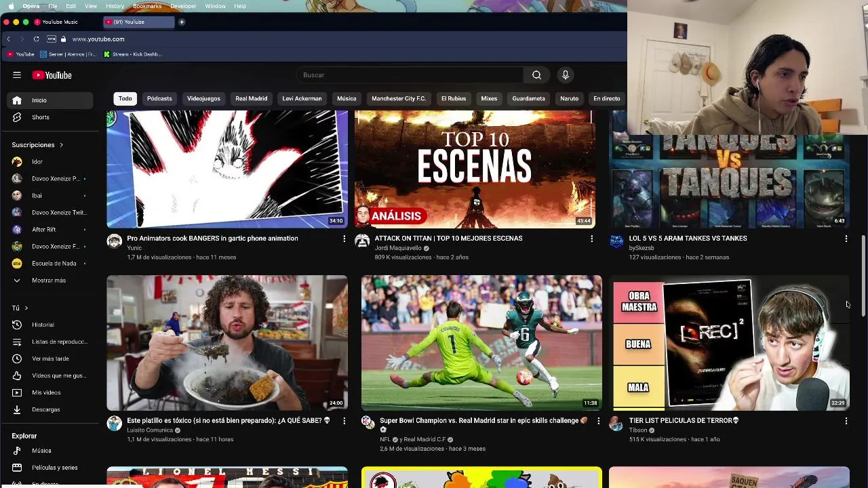Image resolution: width=868 pixels, height=488 pixels.
Task: Click the browser reload button
Action: (x=36, y=39)
